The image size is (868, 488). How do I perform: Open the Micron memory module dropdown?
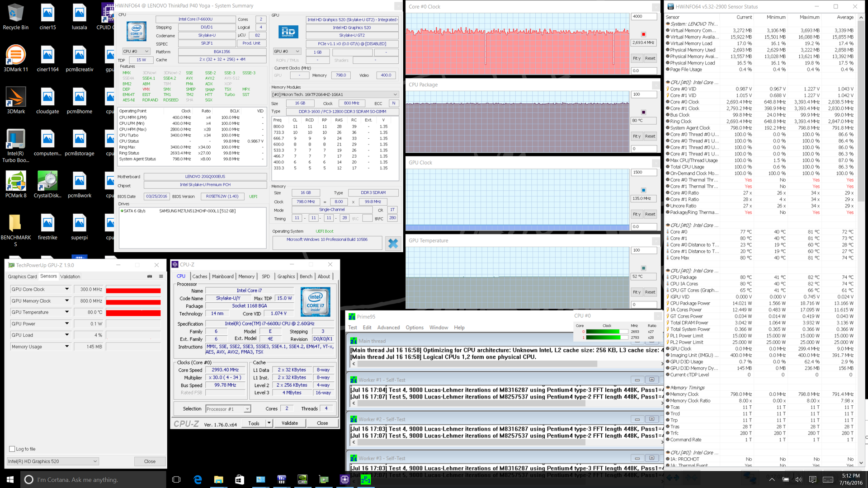[x=335, y=94]
